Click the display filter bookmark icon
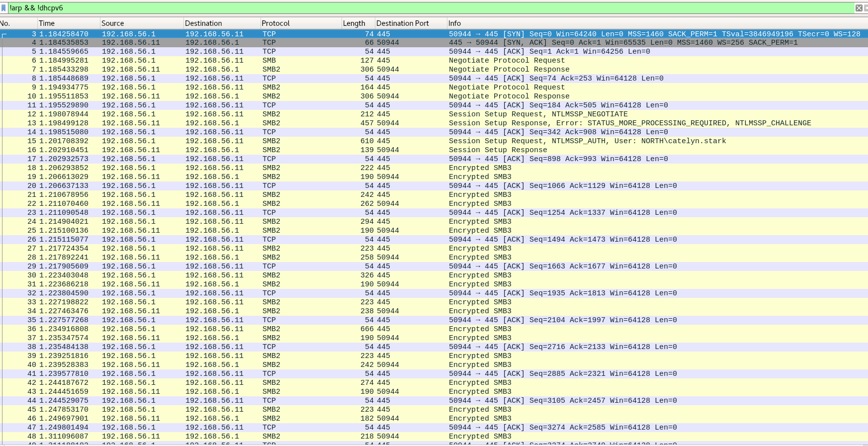The image size is (868, 446). pos(3,8)
